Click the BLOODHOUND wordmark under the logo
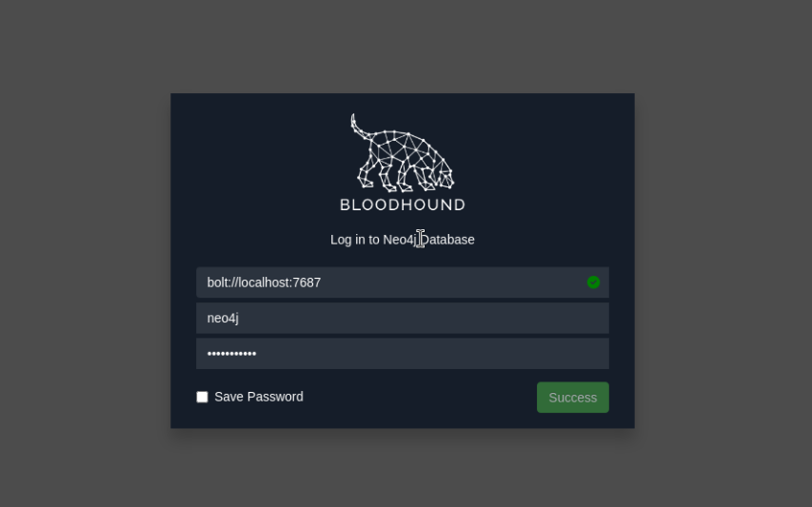This screenshot has width=812, height=507. pos(403,205)
